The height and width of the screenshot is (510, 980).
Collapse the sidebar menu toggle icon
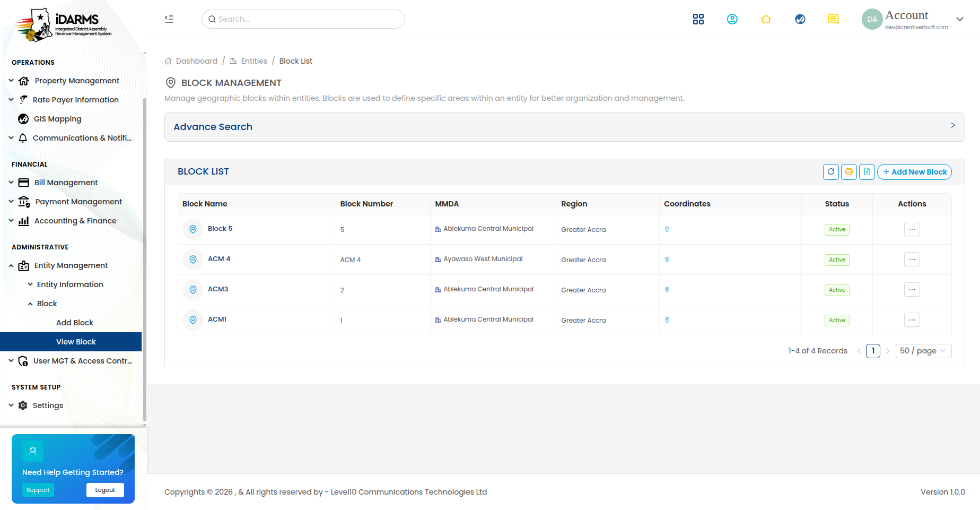pos(169,19)
